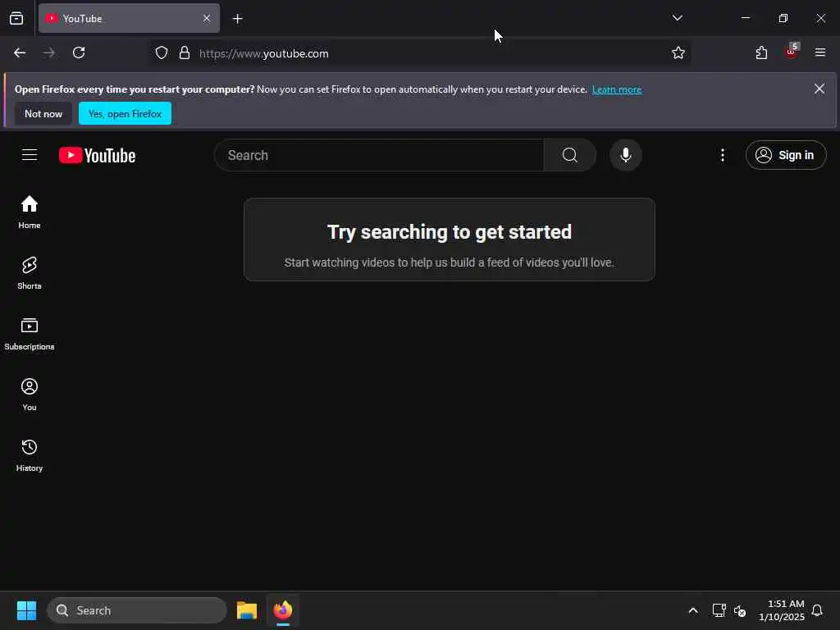Click the YouTube logo
The height and width of the screenshot is (630, 840).
pos(97,155)
